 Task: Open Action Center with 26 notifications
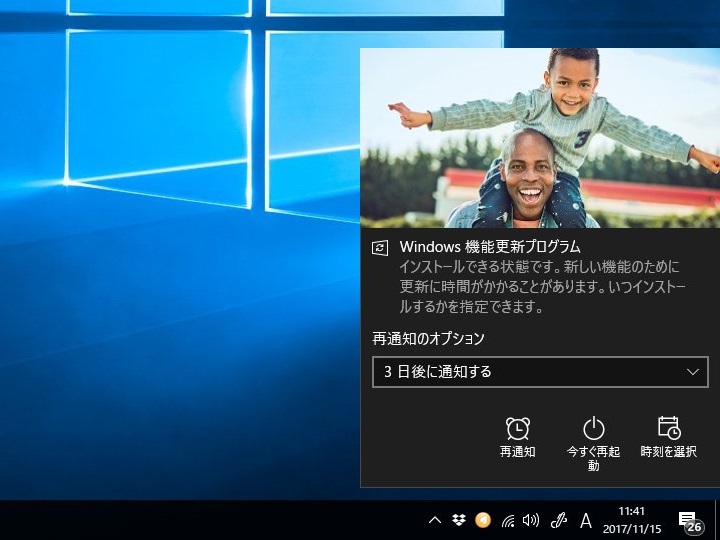click(691, 523)
